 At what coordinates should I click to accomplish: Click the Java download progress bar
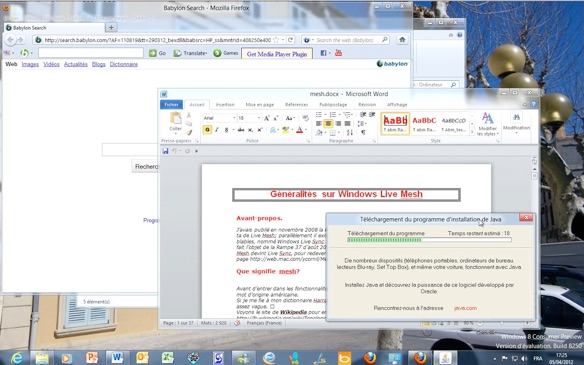tap(429, 240)
